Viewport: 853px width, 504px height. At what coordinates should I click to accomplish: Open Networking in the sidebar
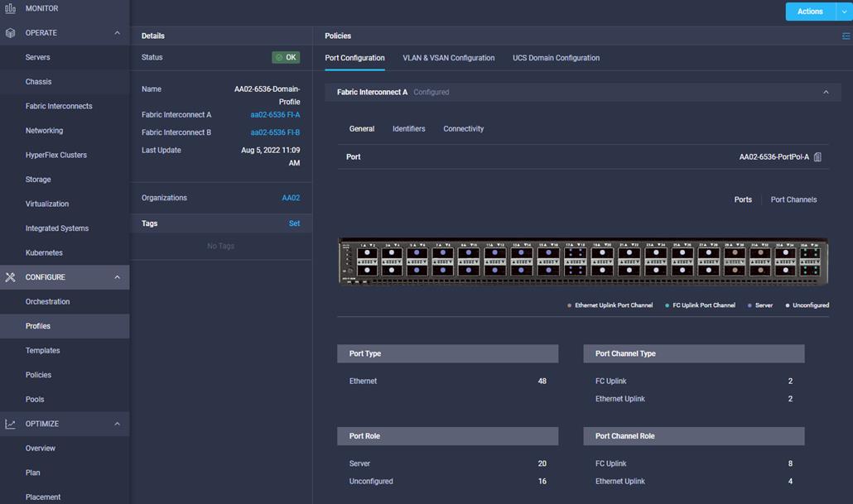click(44, 131)
